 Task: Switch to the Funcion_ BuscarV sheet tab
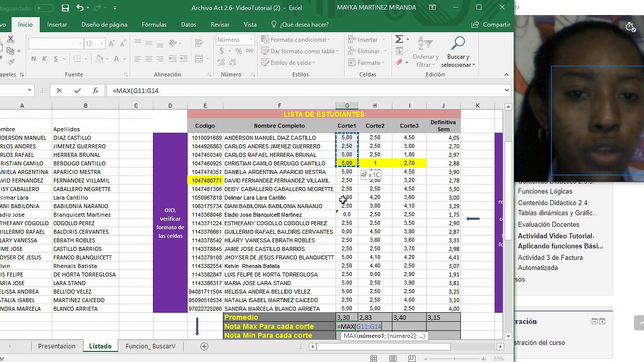[150, 346]
